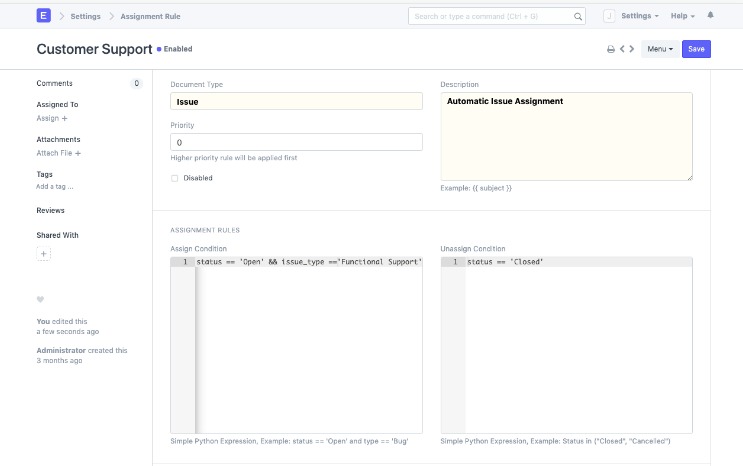Click the Description text area

tap(566, 137)
